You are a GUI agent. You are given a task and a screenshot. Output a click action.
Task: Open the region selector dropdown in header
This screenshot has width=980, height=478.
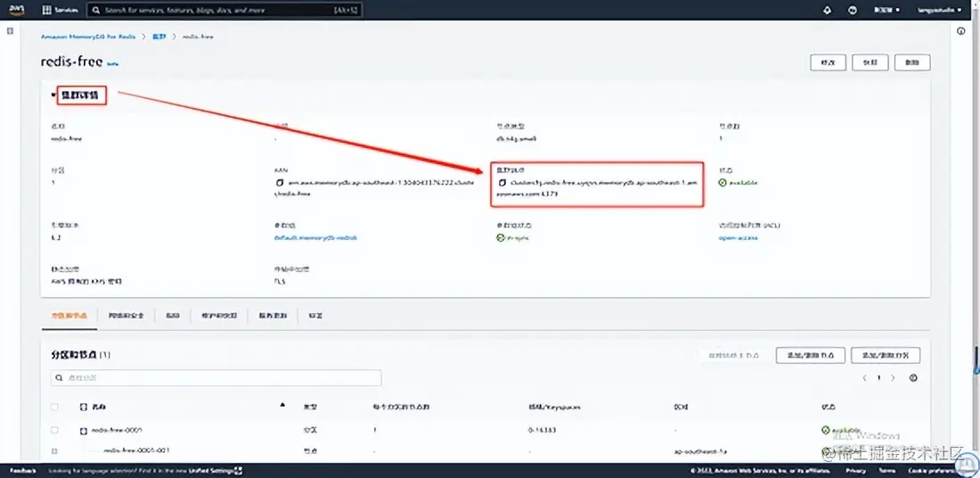(x=886, y=10)
